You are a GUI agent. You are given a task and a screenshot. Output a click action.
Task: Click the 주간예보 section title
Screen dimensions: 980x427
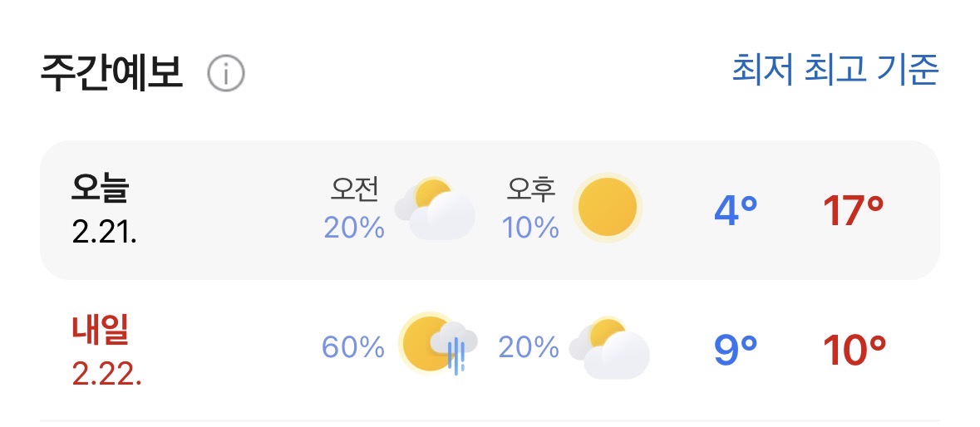click(111, 73)
